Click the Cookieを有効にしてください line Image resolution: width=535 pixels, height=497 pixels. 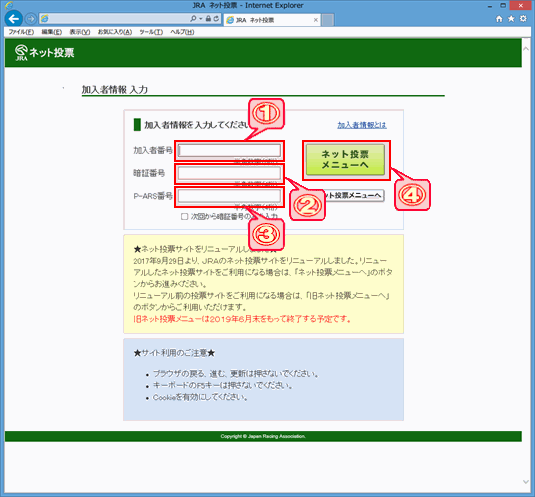pyautogui.click(x=200, y=397)
